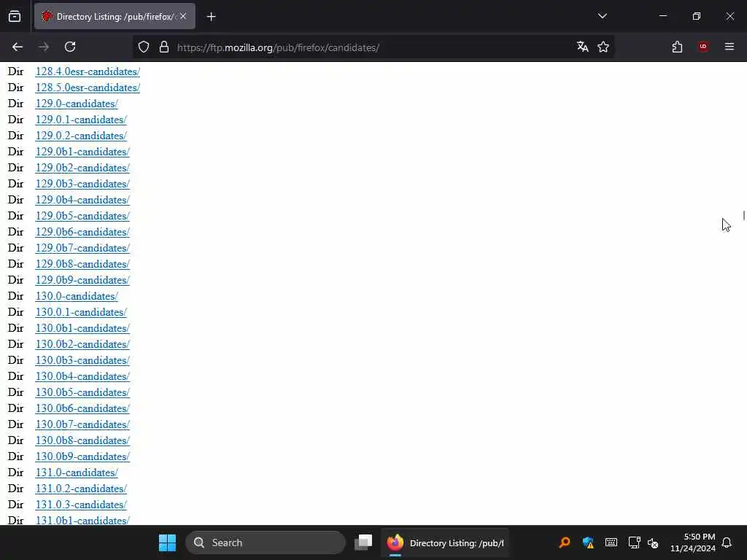Open the 128.5.0esr-candidates directory
The height and width of the screenshot is (560, 747).
[88, 87]
